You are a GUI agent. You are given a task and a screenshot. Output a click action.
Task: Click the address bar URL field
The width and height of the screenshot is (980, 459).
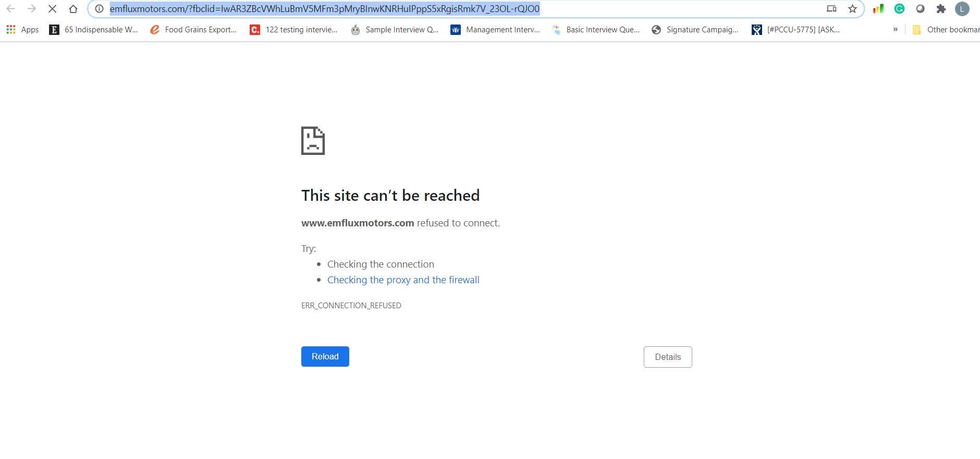[x=417, y=9]
